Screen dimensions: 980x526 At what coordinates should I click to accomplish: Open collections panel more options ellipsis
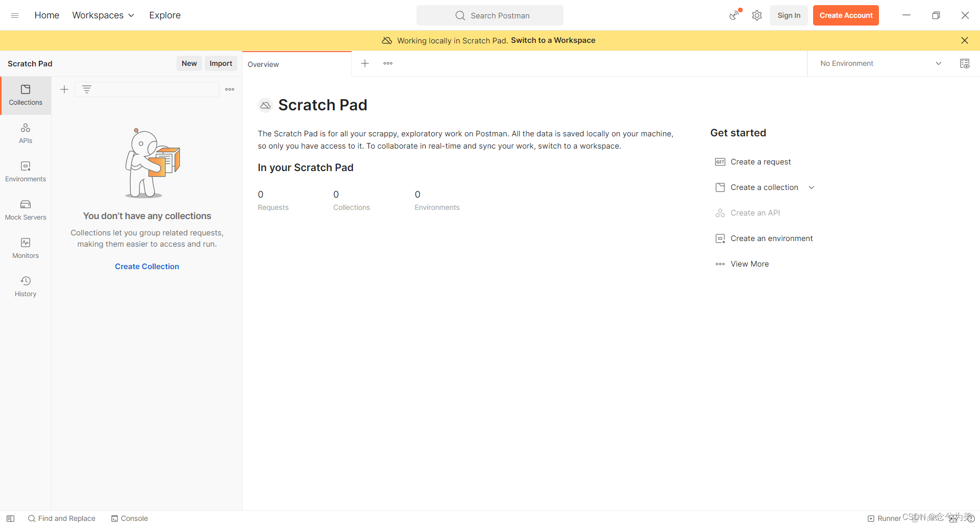click(x=230, y=89)
